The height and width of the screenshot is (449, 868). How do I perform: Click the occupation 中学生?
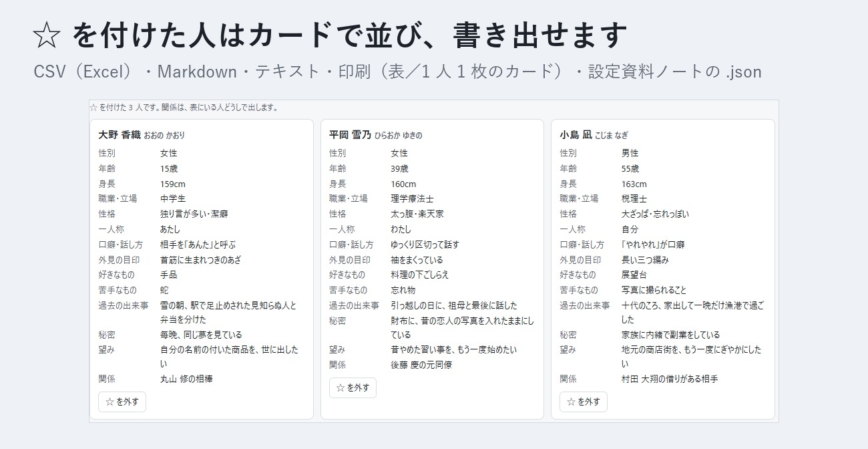tap(173, 198)
